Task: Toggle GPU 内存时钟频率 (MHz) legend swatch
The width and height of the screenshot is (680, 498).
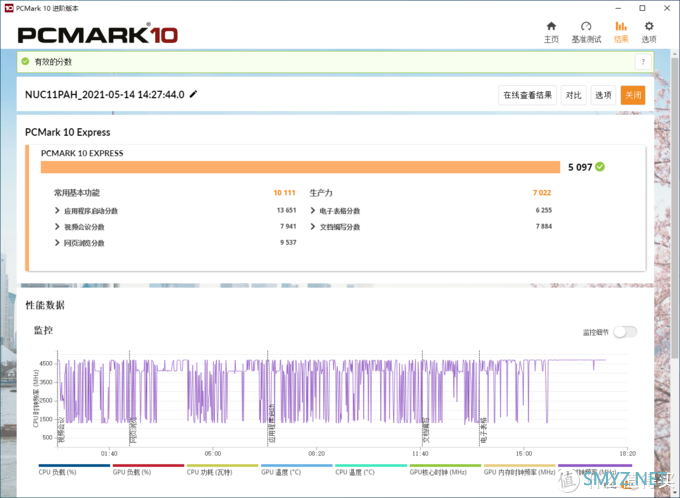Action: [520, 465]
